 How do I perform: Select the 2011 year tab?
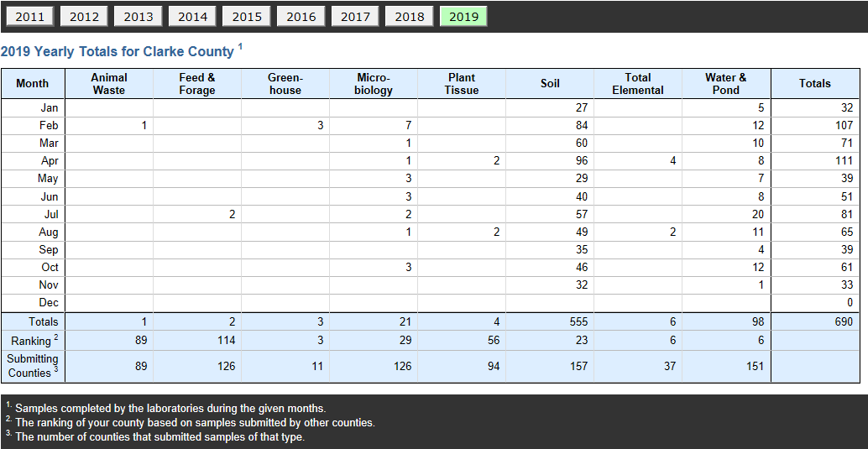30,17
